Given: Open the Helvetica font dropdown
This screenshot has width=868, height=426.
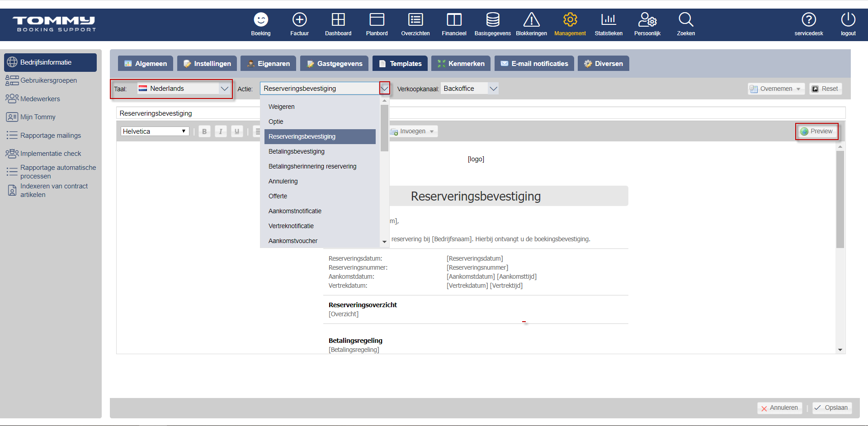Looking at the screenshot, I should 155,131.
